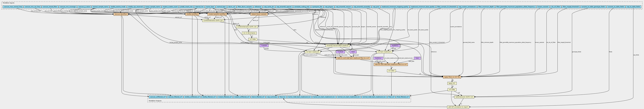Select the strelka_exome_mode input
644x109 pixels.
tap(118, 7)
